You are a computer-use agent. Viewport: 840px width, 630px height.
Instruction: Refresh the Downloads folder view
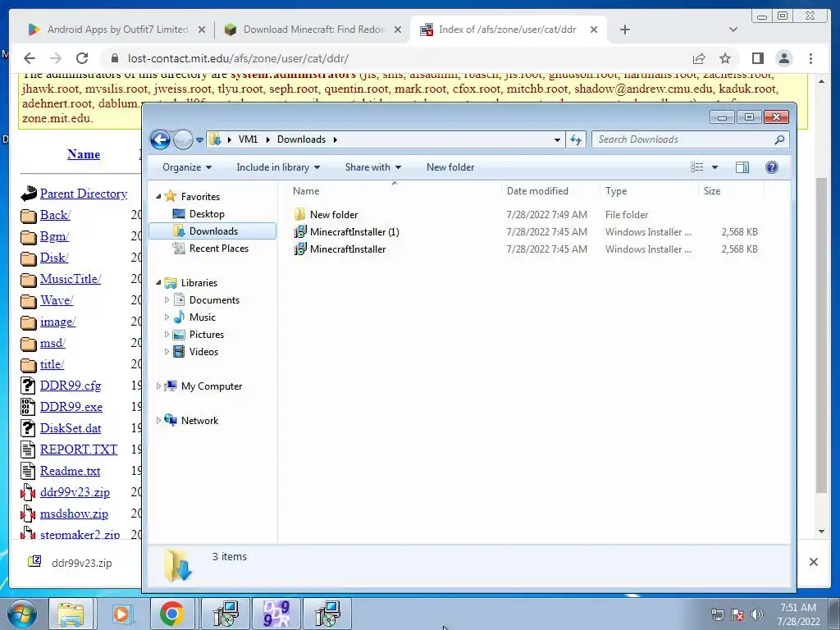coord(576,139)
